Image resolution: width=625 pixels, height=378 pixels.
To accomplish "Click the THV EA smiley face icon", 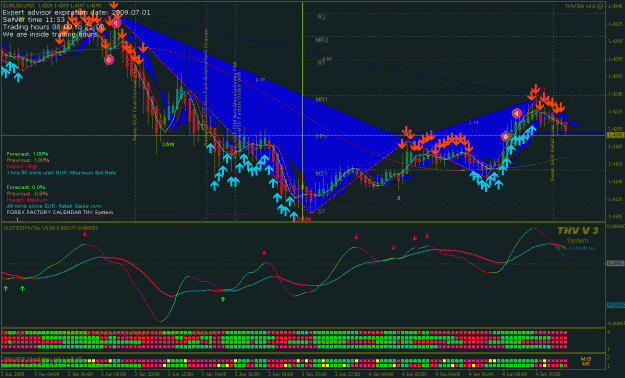I will tap(600, 6).
